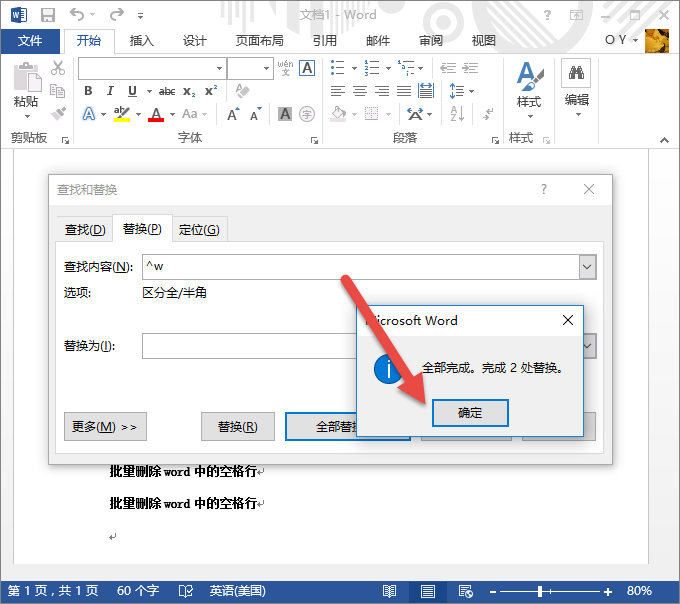
Task: Switch to the 查找(D) tab in the dialog
Action: tap(85, 229)
